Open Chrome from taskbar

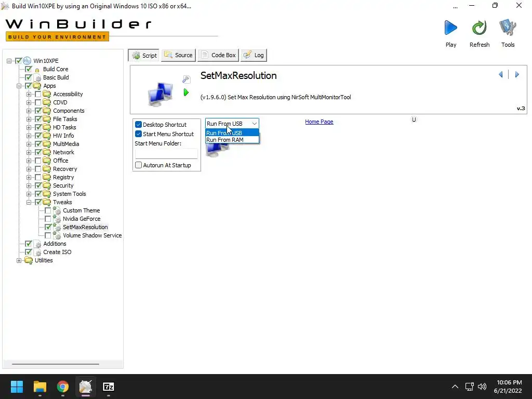(63, 387)
